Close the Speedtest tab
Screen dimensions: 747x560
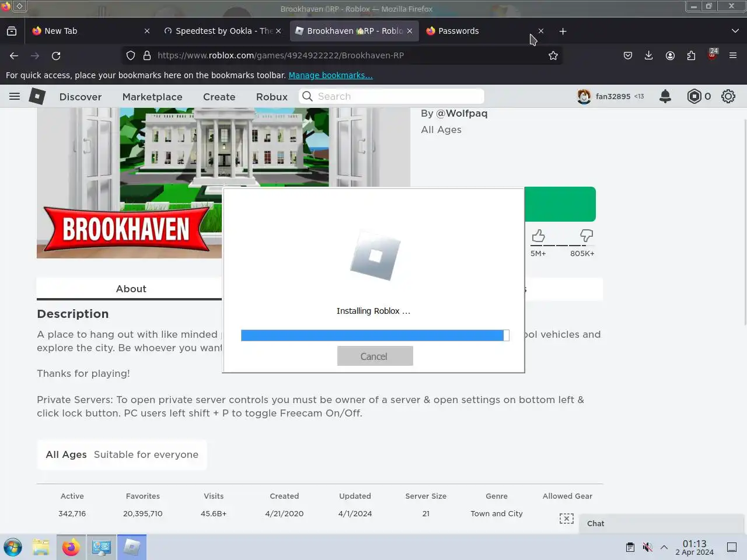(278, 31)
